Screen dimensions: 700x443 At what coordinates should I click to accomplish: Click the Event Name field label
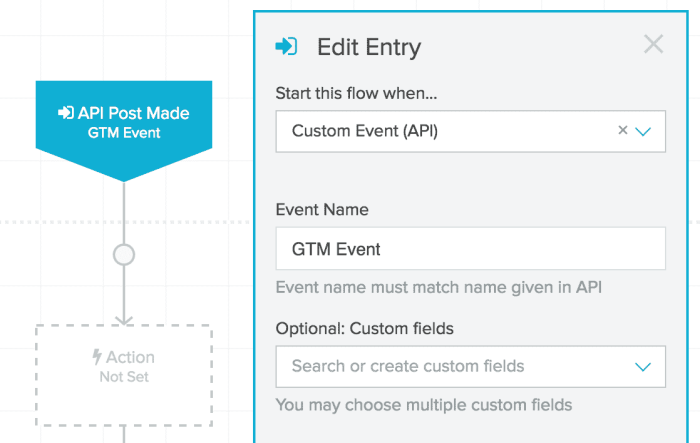(x=322, y=210)
